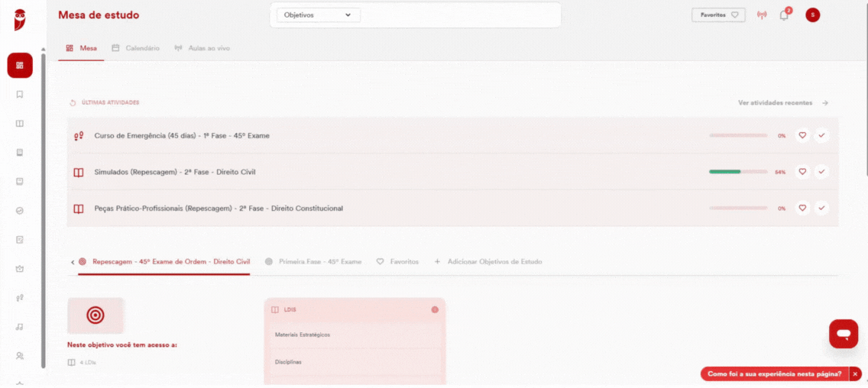Screen dimensions: 868x388
Task: Open the crown icon in sidebar
Action: (20, 269)
